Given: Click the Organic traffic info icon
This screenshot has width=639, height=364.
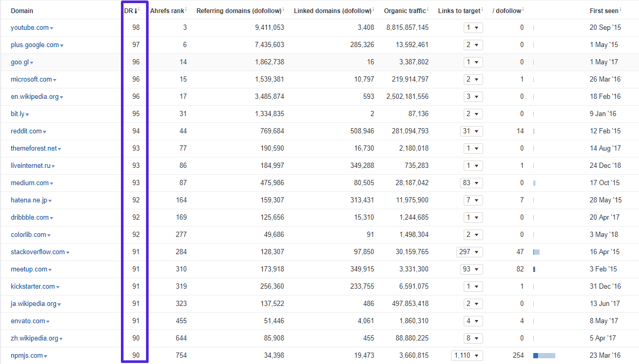Looking at the screenshot, I should (428, 9).
